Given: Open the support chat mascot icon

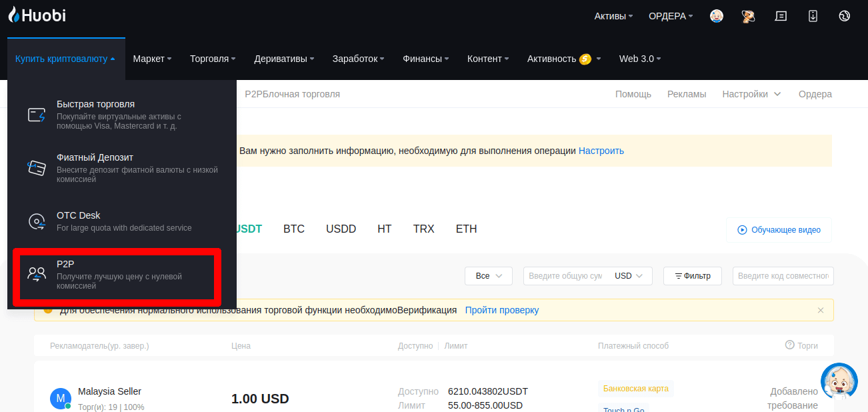Looking at the screenshot, I should [839, 381].
